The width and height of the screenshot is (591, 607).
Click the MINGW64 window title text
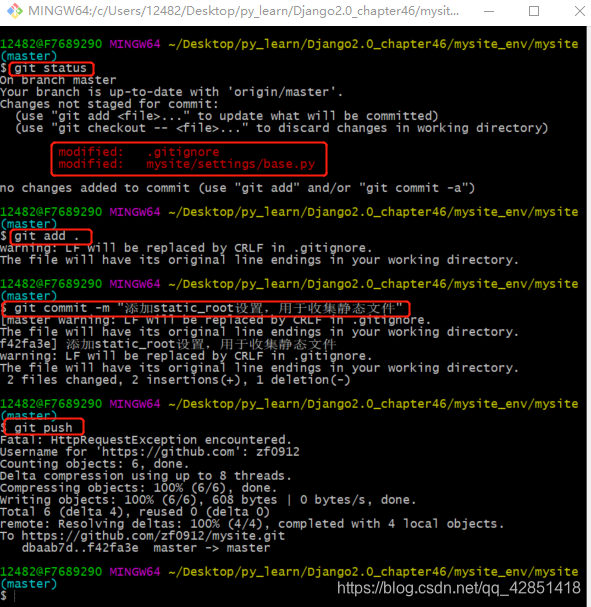pyautogui.click(x=244, y=11)
